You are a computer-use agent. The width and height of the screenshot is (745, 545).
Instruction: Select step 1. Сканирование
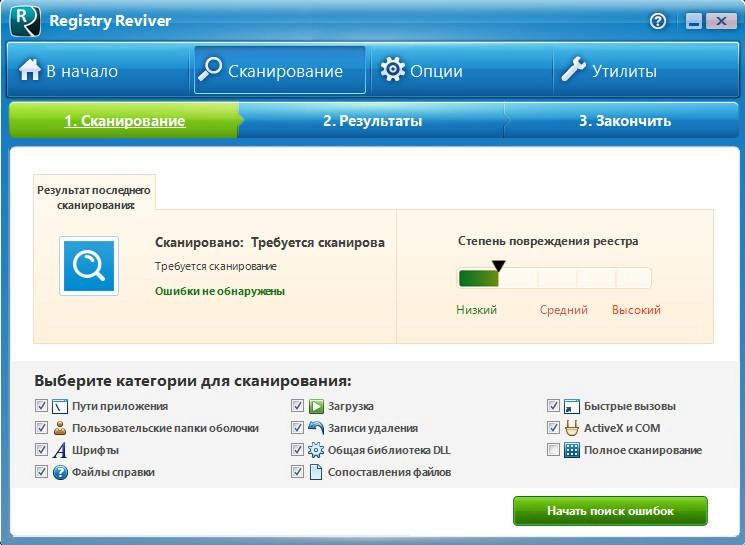124,121
